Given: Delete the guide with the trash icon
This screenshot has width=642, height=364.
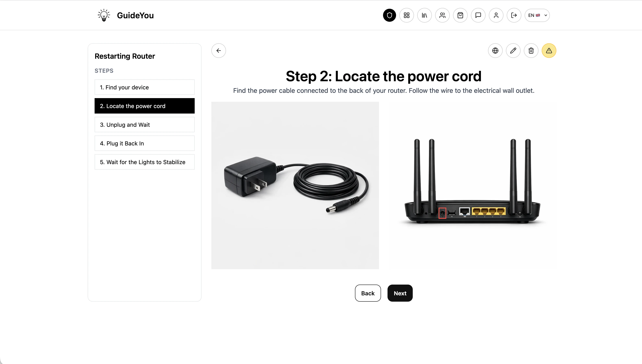Looking at the screenshot, I should coord(531,51).
